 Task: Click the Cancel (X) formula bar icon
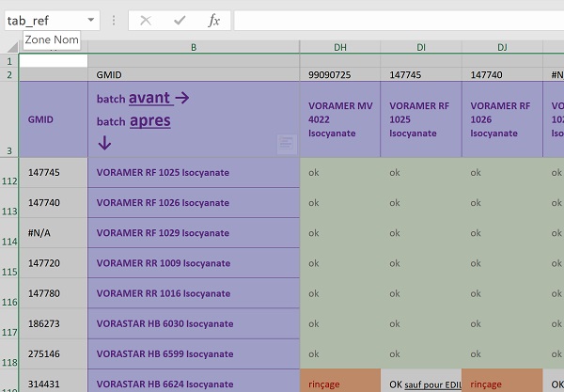coord(146,21)
